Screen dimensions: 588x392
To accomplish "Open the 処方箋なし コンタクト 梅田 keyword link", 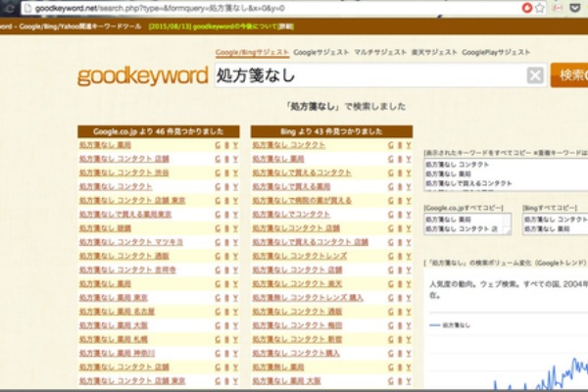I will pos(297,325).
